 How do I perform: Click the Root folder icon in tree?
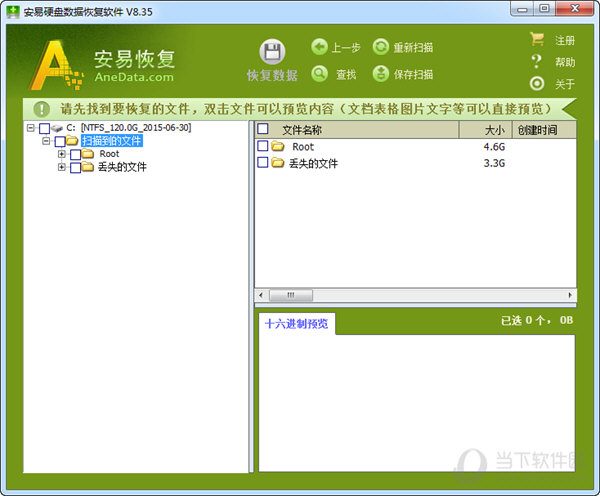[88, 154]
